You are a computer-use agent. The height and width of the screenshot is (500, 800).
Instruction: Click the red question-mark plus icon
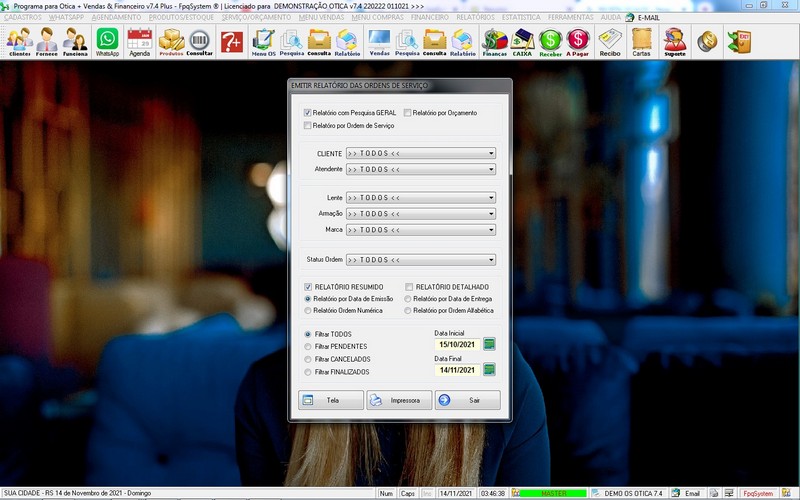tap(232, 42)
